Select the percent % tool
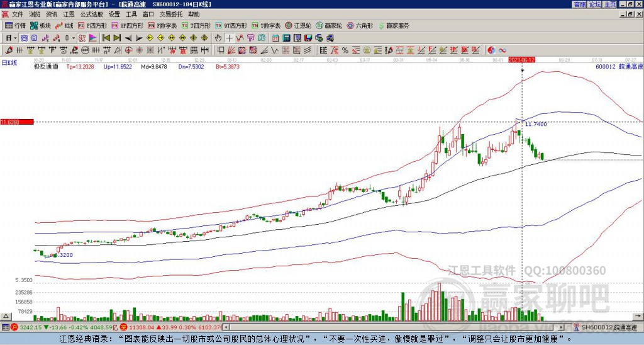The image size is (644, 345). (345, 50)
